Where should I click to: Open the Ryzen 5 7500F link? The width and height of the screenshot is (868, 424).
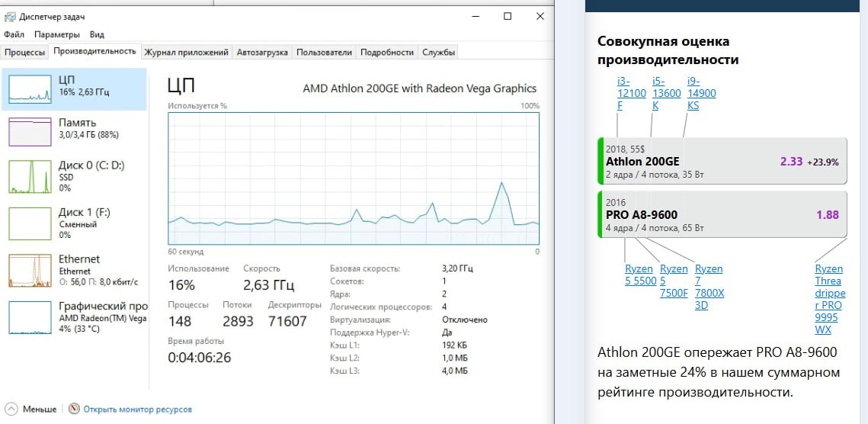click(674, 281)
